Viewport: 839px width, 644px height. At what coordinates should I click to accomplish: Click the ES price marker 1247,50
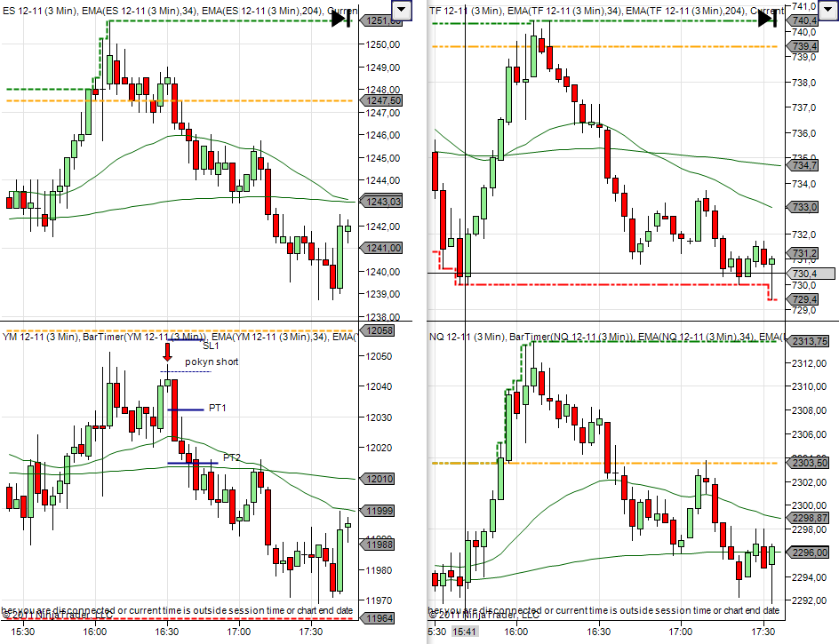382,100
